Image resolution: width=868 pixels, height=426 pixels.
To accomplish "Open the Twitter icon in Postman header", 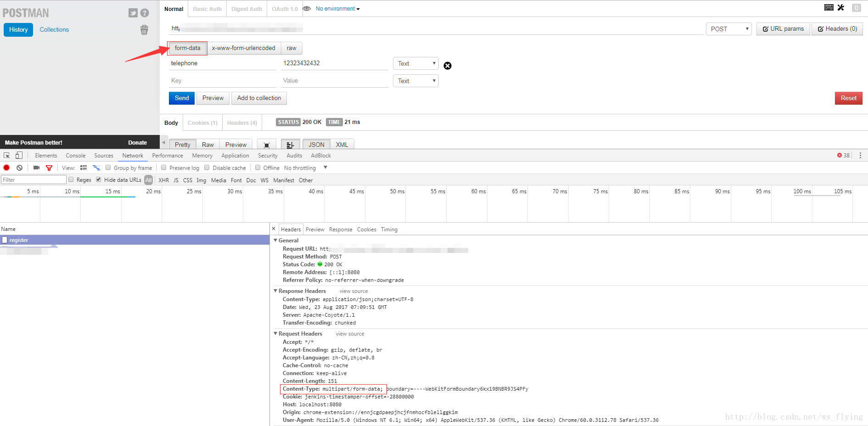I will click(x=133, y=13).
